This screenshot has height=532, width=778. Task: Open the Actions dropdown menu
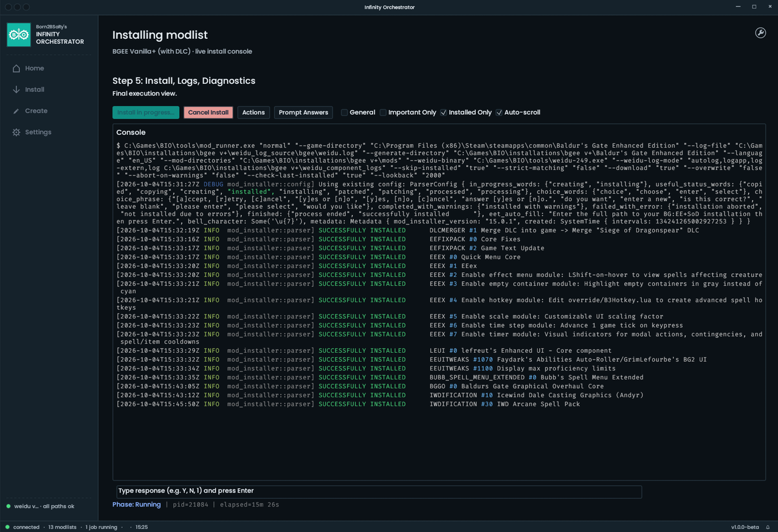(x=253, y=112)
